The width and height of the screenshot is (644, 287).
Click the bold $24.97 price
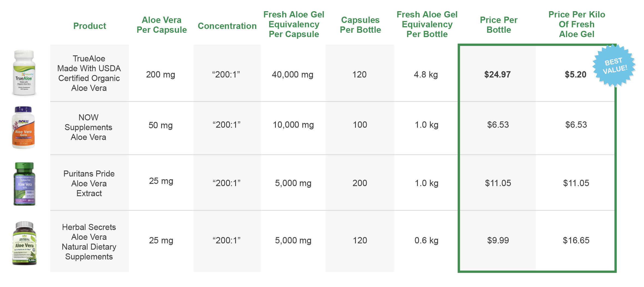[x=497, y=74]
